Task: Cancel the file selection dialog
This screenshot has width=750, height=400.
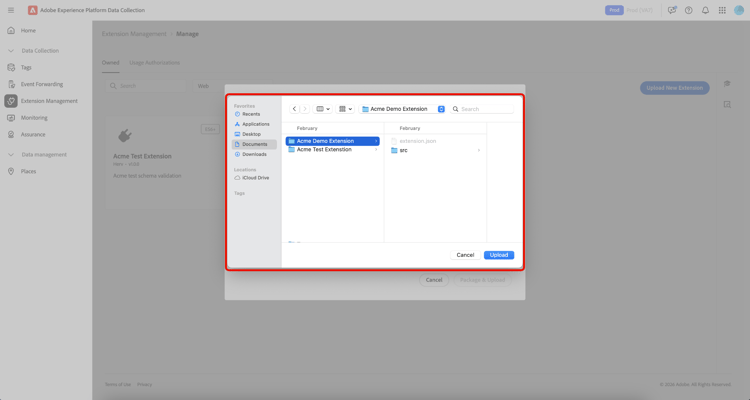Action: point(465,255)
